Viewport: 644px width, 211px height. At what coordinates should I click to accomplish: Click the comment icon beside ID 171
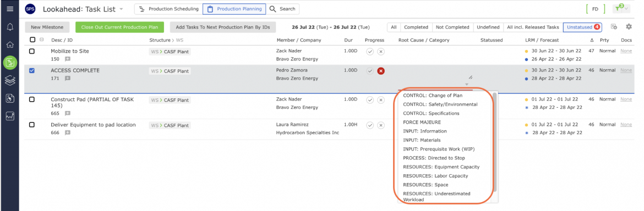pos(68,78)
